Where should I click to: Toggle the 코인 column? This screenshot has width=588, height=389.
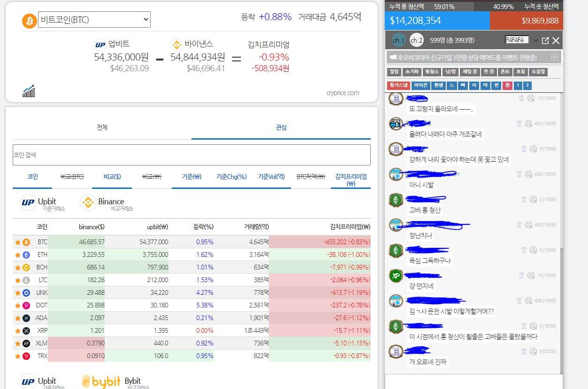32,177
